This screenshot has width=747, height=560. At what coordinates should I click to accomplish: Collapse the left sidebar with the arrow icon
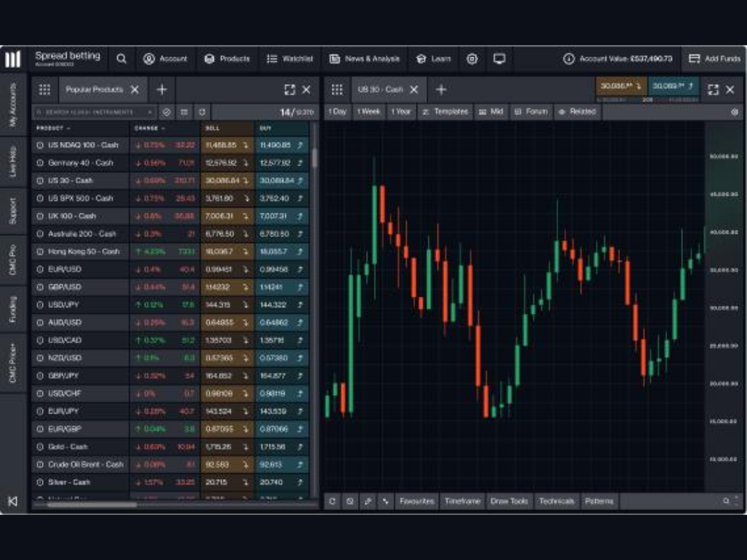(x=12, y=501)
